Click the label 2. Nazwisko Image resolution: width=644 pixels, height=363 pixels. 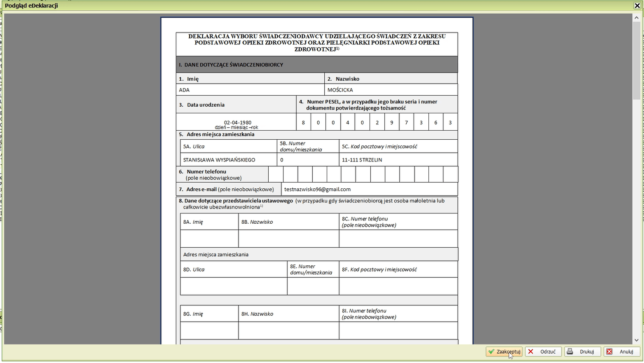point(343,79)
